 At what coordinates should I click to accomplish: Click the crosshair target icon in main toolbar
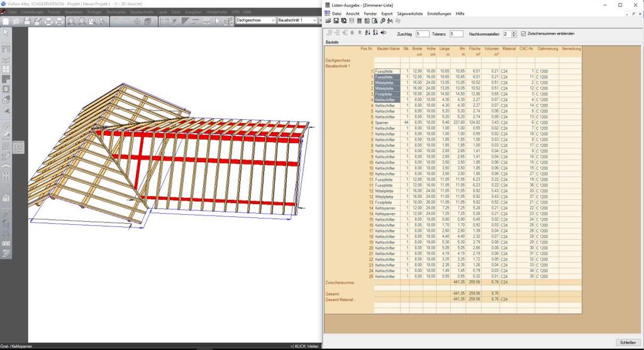coord(137,21)
